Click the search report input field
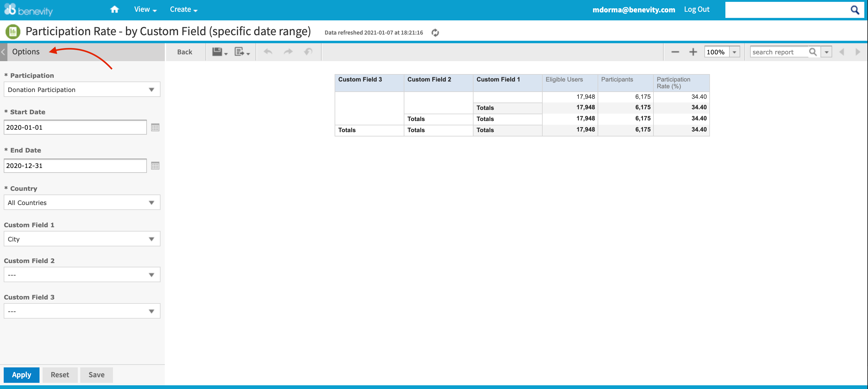Screen dimensions: 868x389 (x=779, y=52)
